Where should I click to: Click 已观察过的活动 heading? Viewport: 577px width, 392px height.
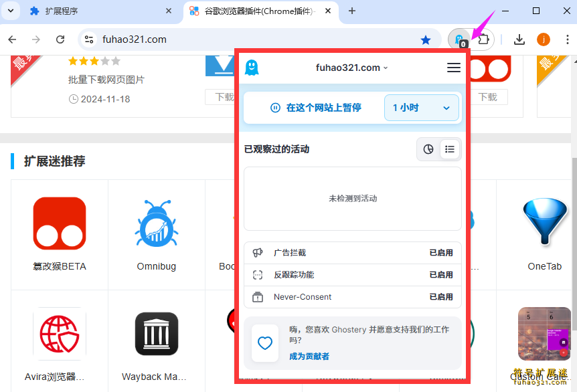pyautogui.click(x=276, y=149)
